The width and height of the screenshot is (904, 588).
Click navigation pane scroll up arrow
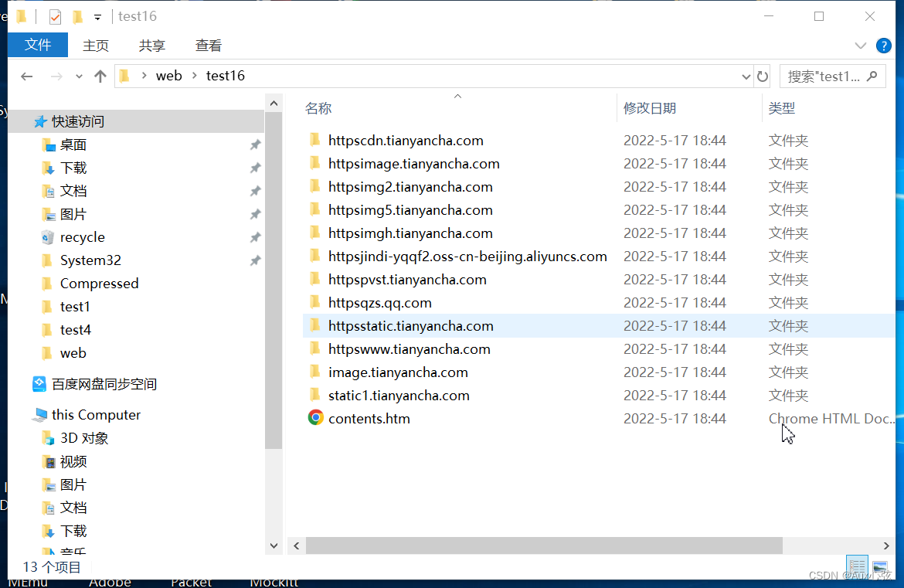pos(274,104)
